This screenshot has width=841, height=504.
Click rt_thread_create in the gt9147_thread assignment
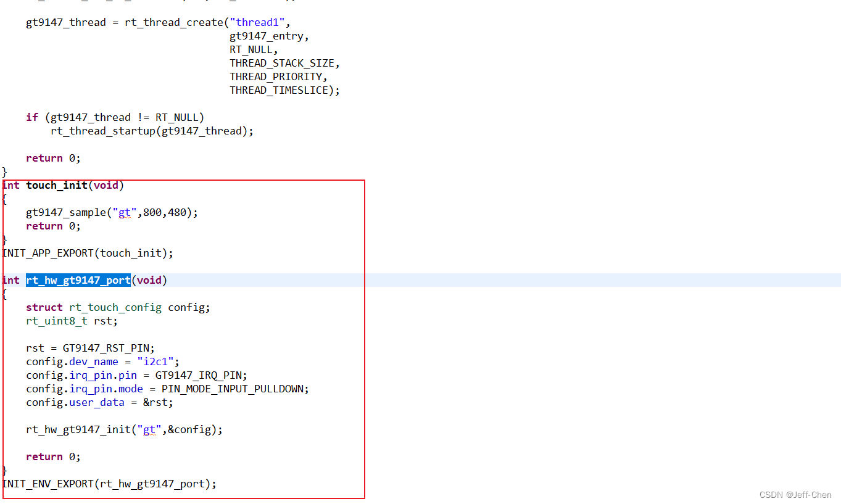pos(174,22)
